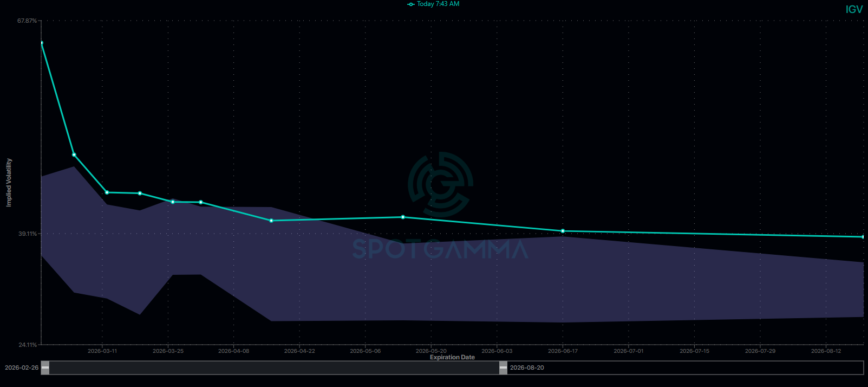The image size is (868, 387).
Task: Click the 2026-02-26 start date field
Action: pyautogui.click(x=22, y=367)
